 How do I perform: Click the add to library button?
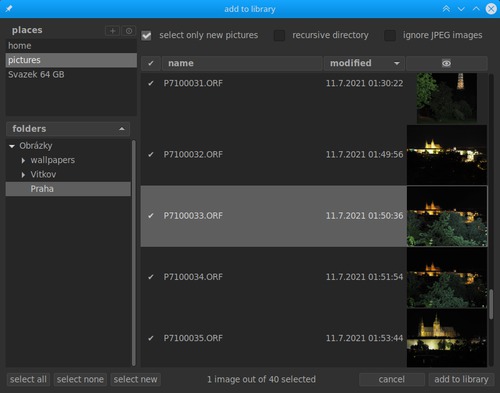tap(461, 379)
